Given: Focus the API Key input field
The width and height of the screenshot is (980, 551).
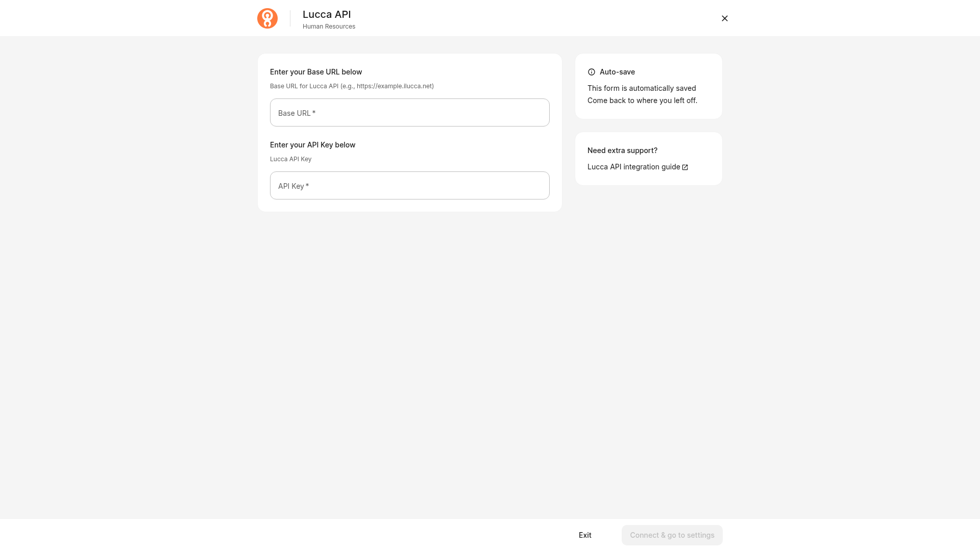Looking at the screenshot, I should (410, 186).
